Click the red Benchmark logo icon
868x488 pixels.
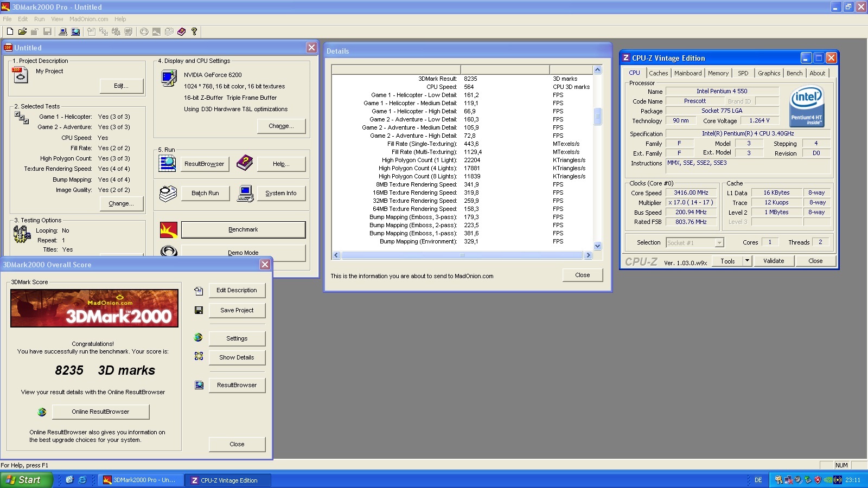[x=169, y=230]
